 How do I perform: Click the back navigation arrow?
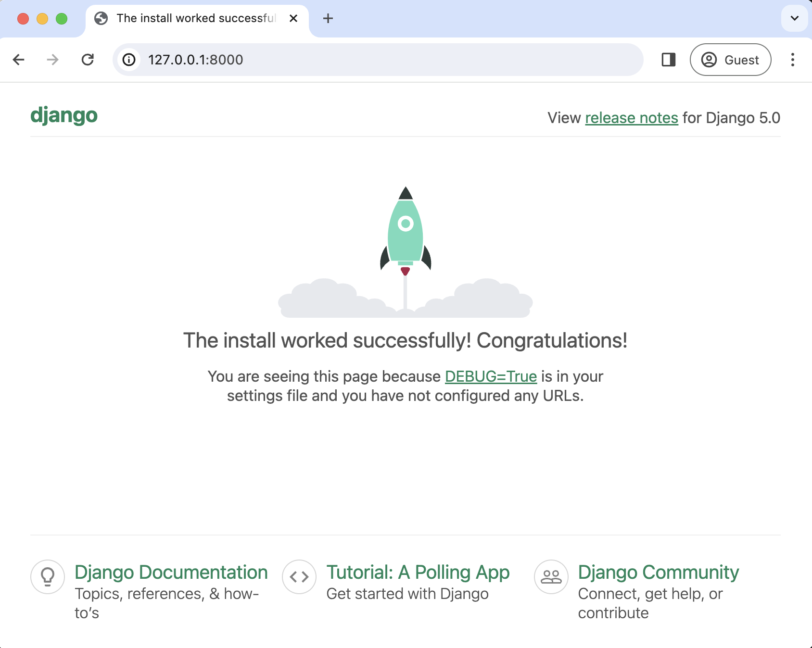(x=18, y=60)
